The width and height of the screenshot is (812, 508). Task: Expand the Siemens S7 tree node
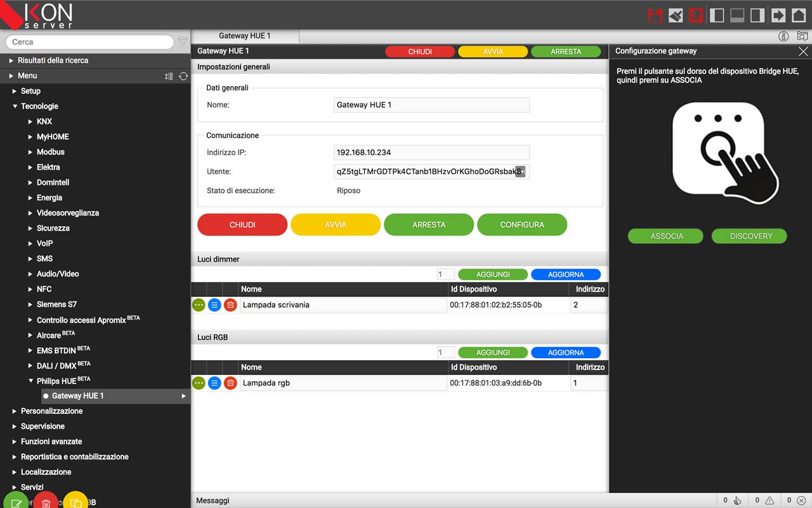click(x=30, y=304)
